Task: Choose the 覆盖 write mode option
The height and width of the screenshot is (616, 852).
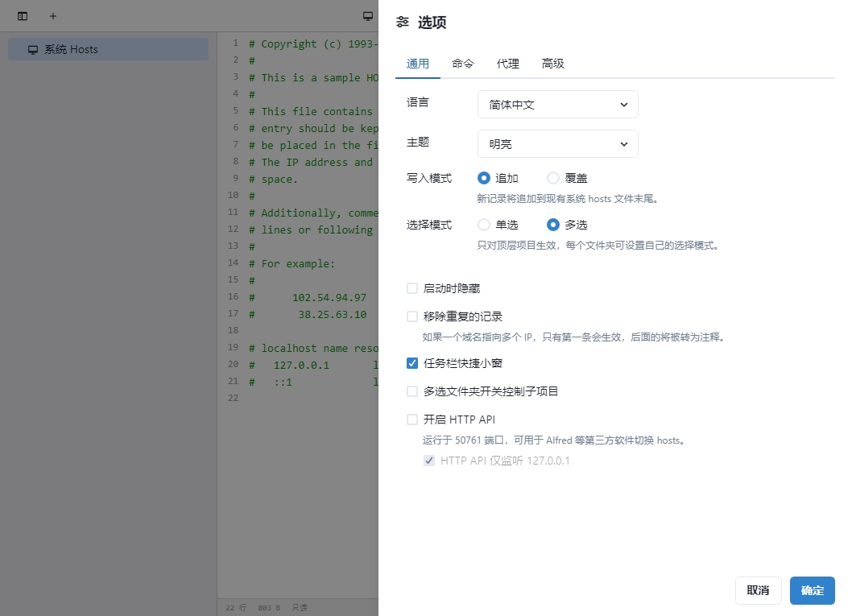Action: [x=553, y=178]
